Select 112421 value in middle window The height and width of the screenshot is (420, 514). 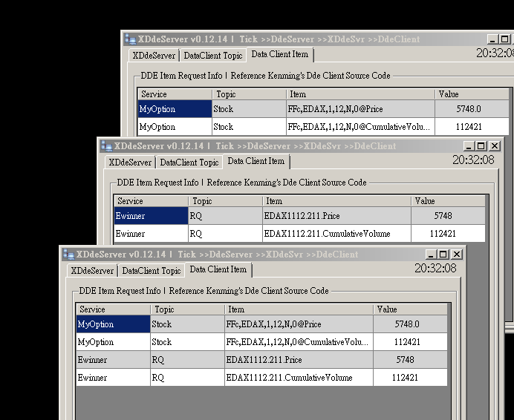(449, 234)
